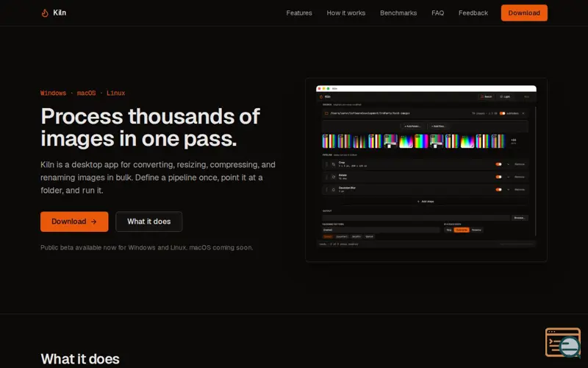Click the + Add steps button
Viewport: 588px width, 368px height.
pyautogui.click(x=426, y=202)
